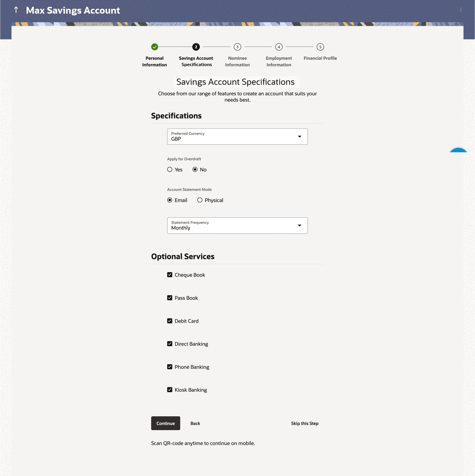
Task: Click step 5 Financial Profile circle
Action: [320, 47]
